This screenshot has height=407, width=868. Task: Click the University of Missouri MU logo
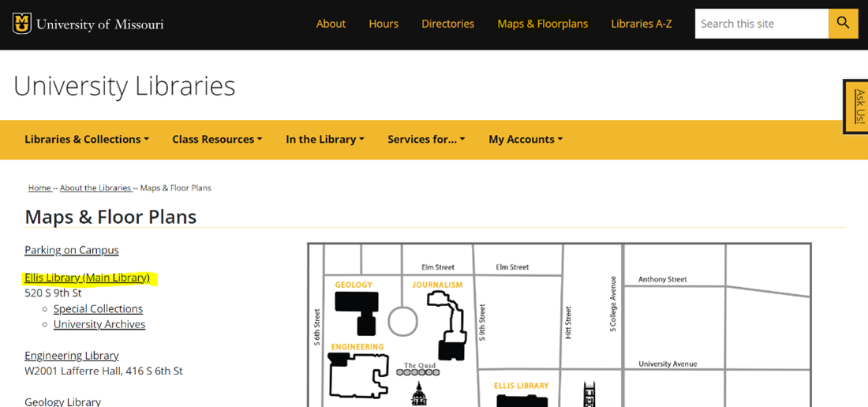(22, 24)
